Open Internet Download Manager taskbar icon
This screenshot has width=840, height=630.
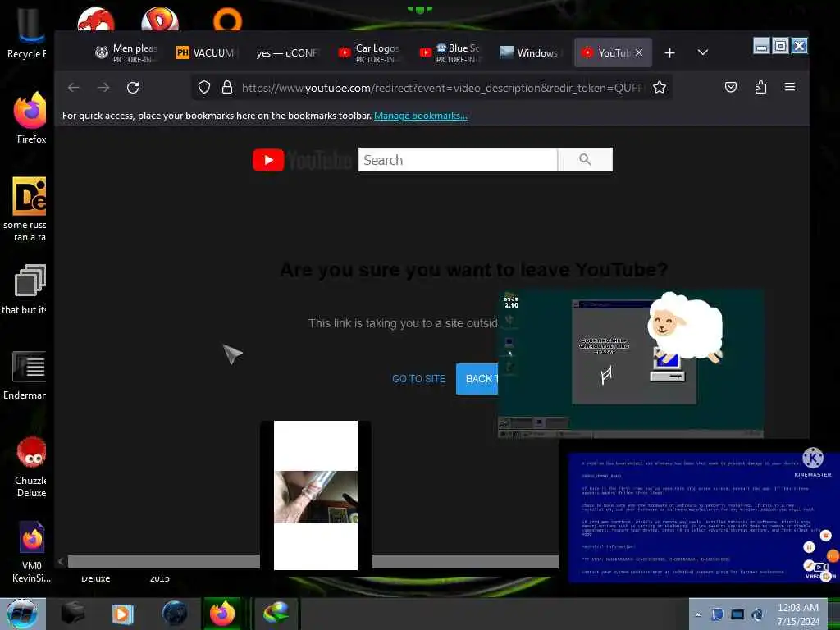click(276, 614)
